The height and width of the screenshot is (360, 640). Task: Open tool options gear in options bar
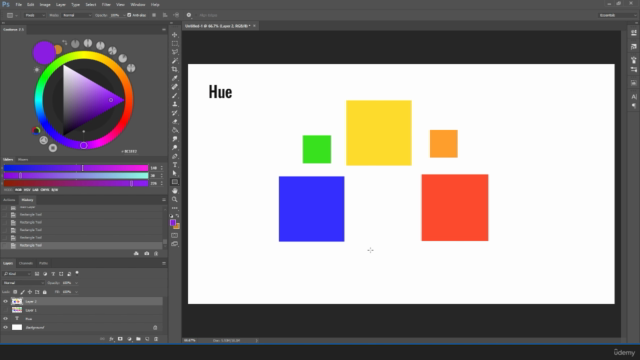[189, 15]
